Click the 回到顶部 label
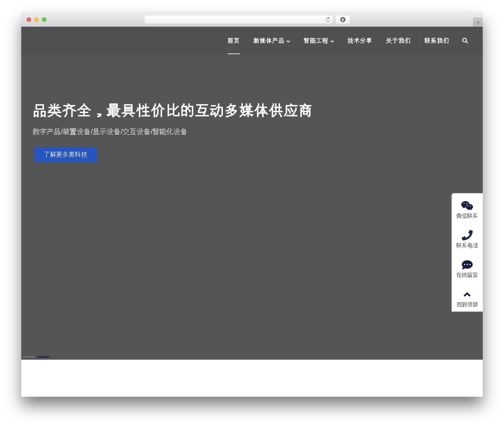The image size is (504, 427). click(x=467, y=304)
